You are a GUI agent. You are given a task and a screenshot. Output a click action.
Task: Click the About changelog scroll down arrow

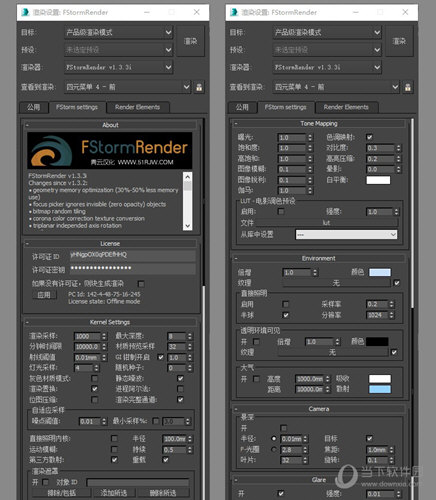coord(188,226)
